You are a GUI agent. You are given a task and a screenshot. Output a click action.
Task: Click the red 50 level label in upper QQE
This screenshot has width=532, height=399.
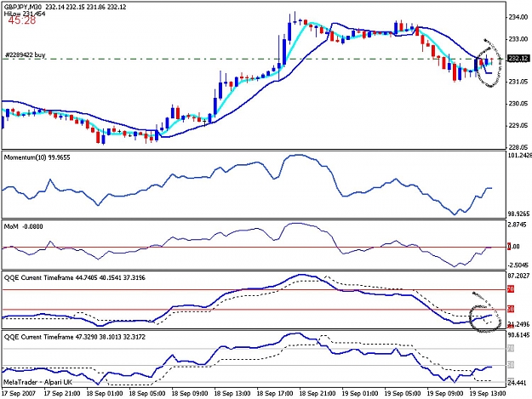click(511, 309)
